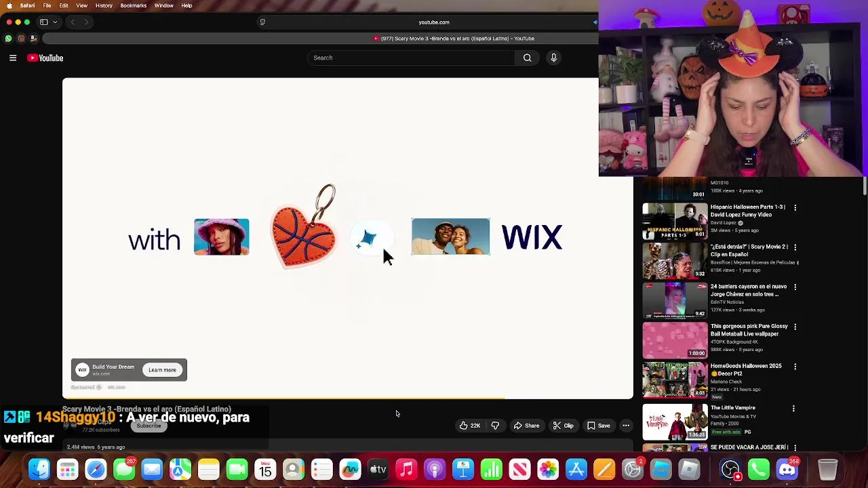The width and height of the screenshot is (868, 488).
Task: Open Hispanic Halloween Parts 1-3 thumbnail
Action: click(x=675, y=220)
